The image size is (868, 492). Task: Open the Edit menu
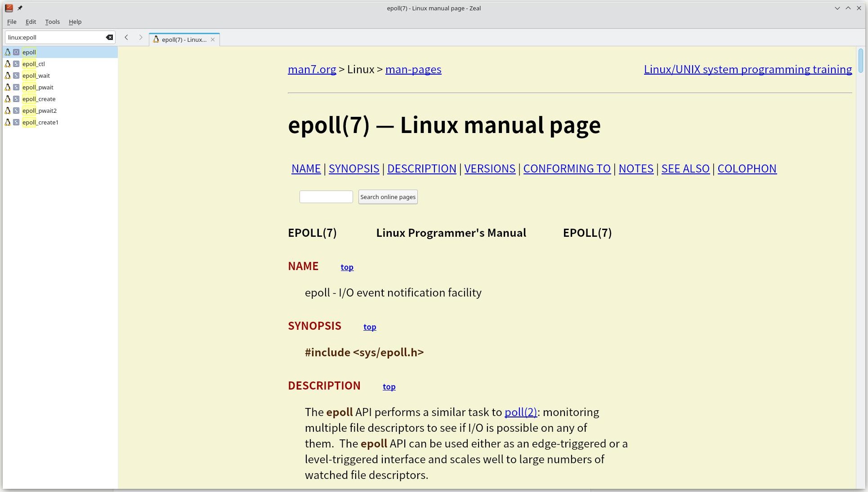[x=31, y=22]
